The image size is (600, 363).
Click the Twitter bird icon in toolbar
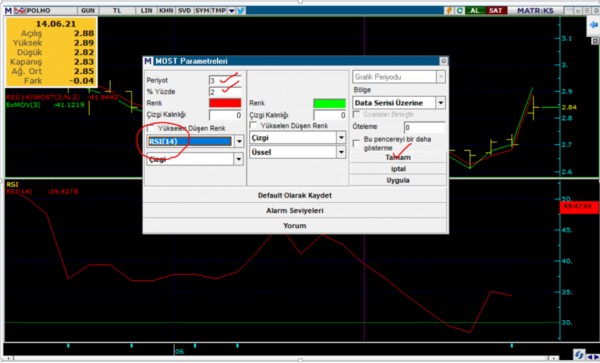click(241, 11)
